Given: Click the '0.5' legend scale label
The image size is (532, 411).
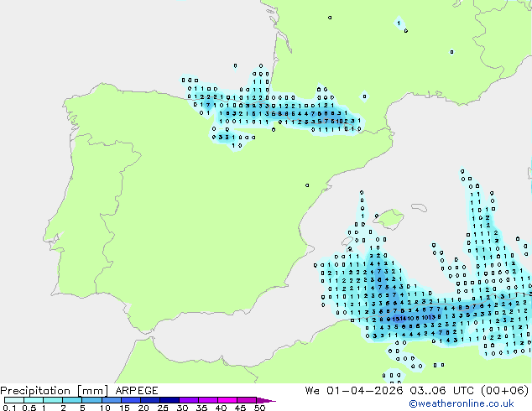Looking at the screenshot, I should (x=29, y=408).
